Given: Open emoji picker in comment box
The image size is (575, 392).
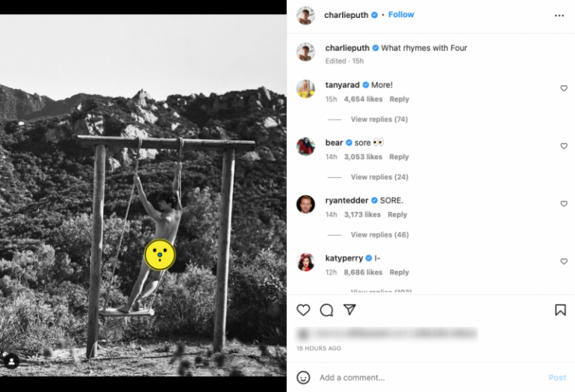Looking at the screenshot, I should point(303,377).
